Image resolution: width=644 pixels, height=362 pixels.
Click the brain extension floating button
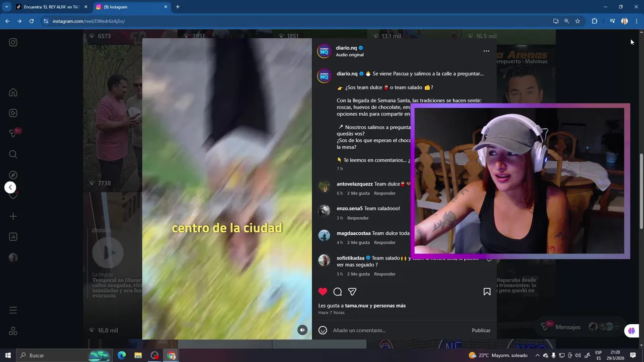click(631, 331)
